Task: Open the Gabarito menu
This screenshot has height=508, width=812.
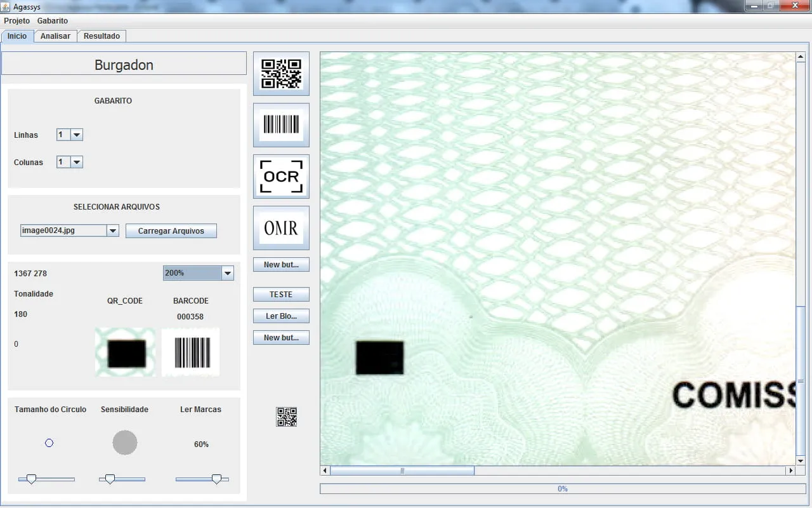Action: coord(53,21)
